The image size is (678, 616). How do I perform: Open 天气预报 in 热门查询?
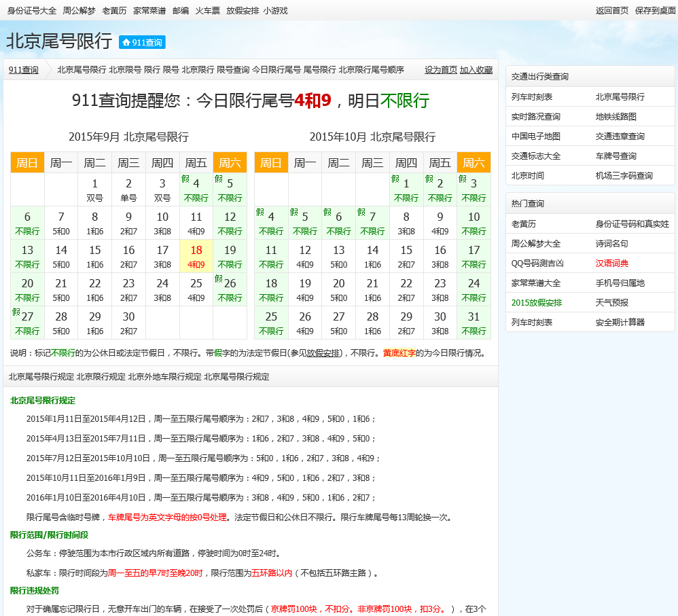[x=612, y=303]
